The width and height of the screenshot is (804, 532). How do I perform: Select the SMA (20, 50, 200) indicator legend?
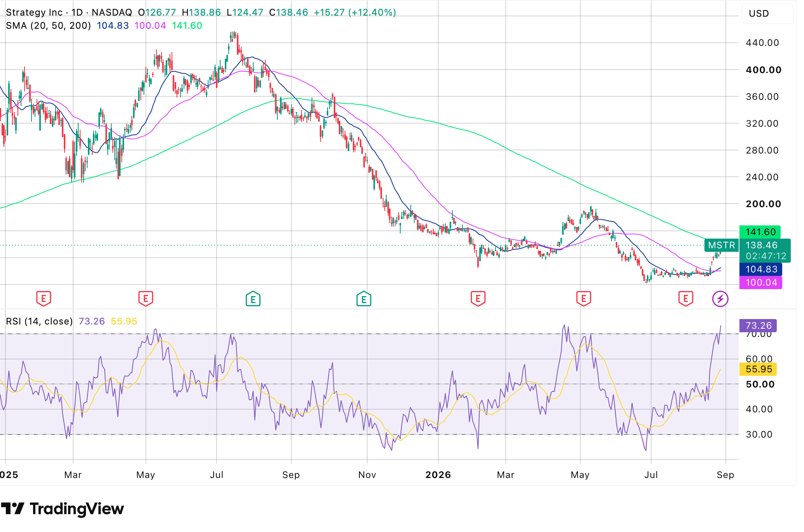point(49,26)
